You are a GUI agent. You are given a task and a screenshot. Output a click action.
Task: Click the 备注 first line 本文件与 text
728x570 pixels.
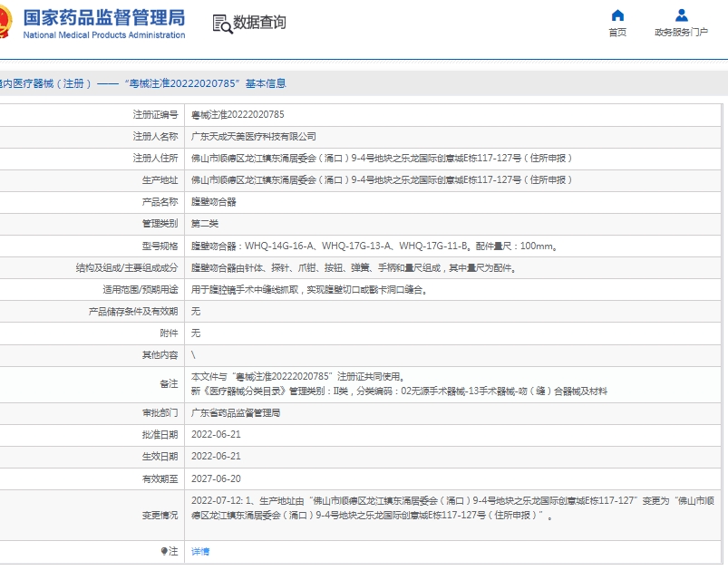(x=298, y=376)
